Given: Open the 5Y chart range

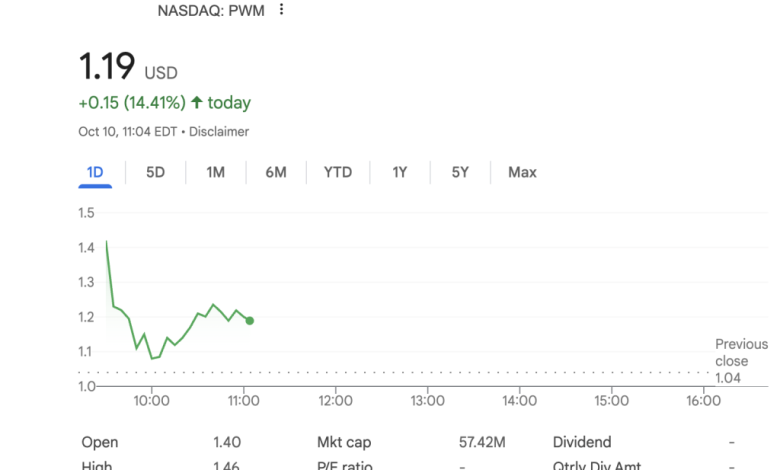Looking at the screenshot, I should (460, 172).
